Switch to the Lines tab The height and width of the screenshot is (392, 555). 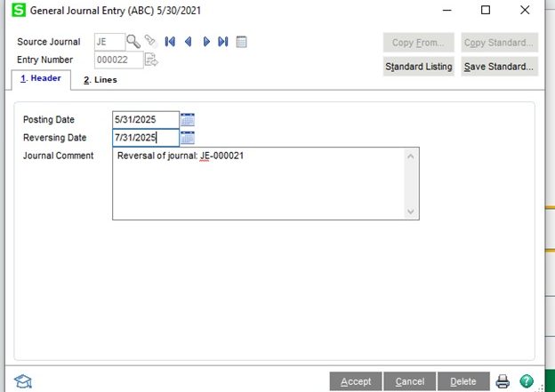click(100, 80)
